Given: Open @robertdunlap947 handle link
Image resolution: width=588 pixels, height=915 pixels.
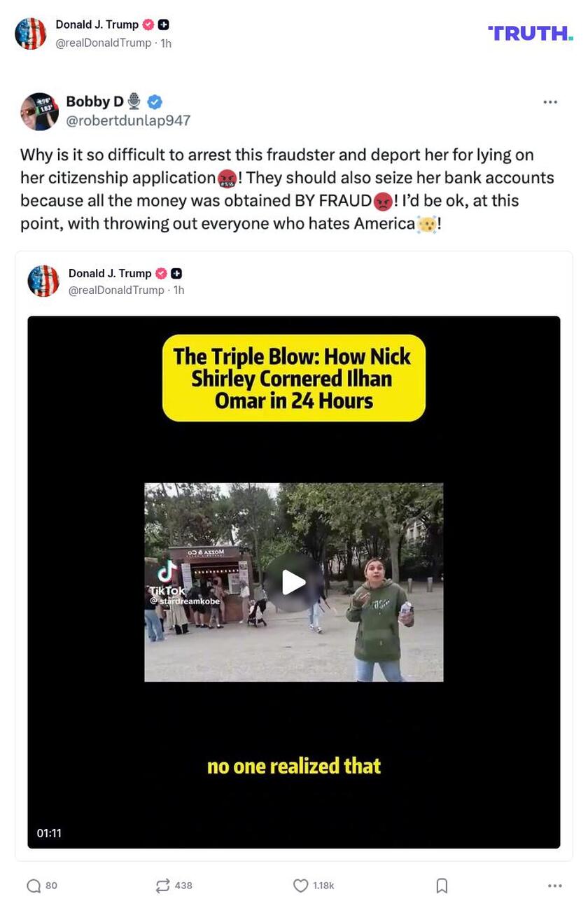Looking at the screenshot, I should (x=128, y=120).
